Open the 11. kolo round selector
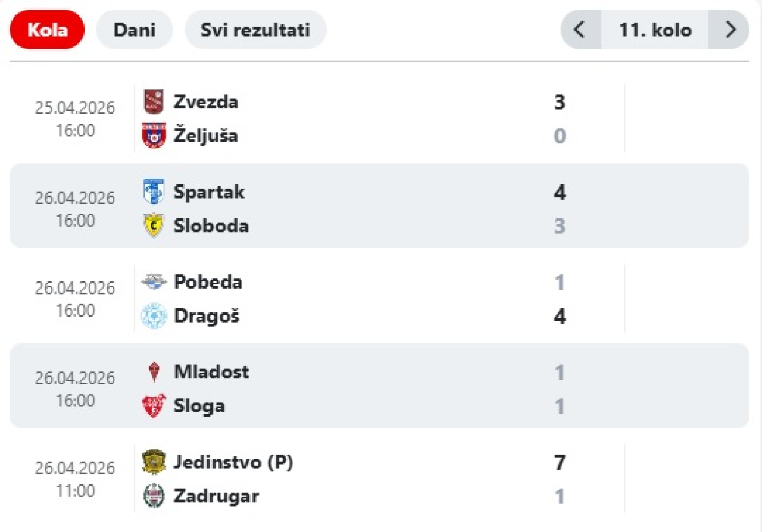This screenshot has height=532, width=762. (x=655, y=30)
